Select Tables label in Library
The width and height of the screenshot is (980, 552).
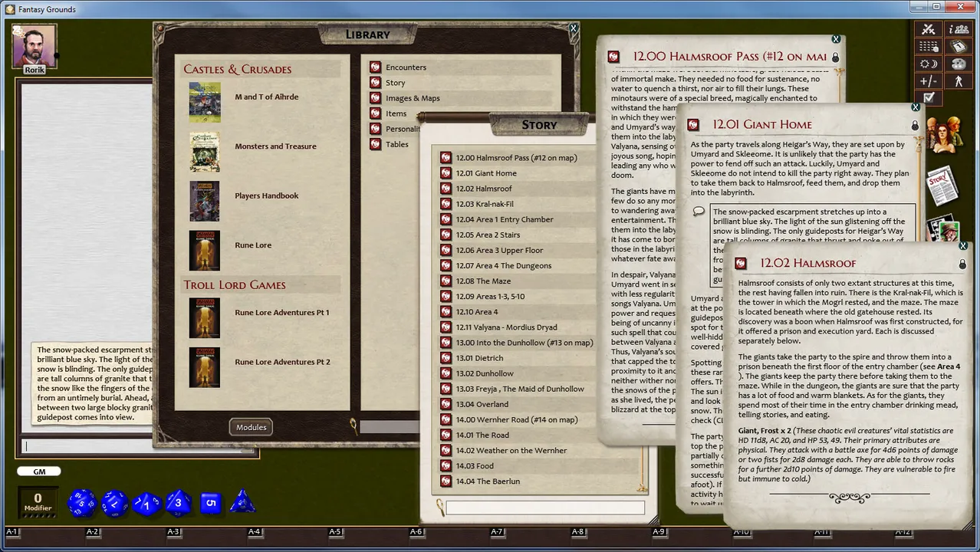(397, 144)
